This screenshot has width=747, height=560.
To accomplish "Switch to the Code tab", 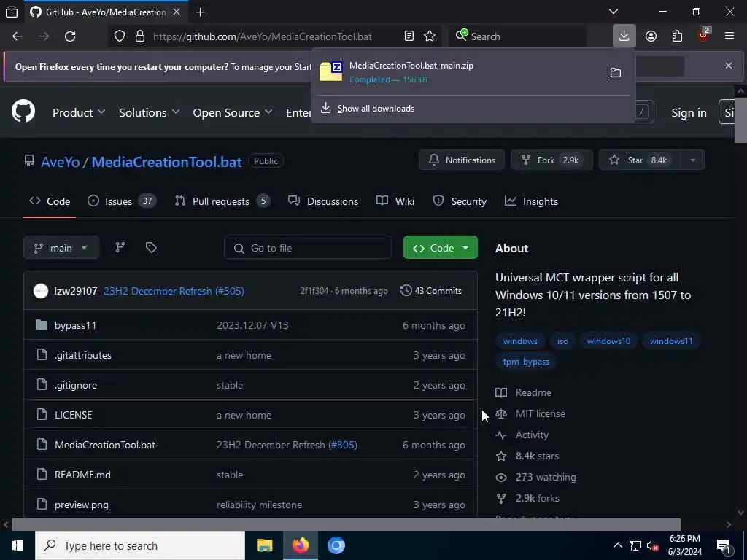I will coord(50,201).
